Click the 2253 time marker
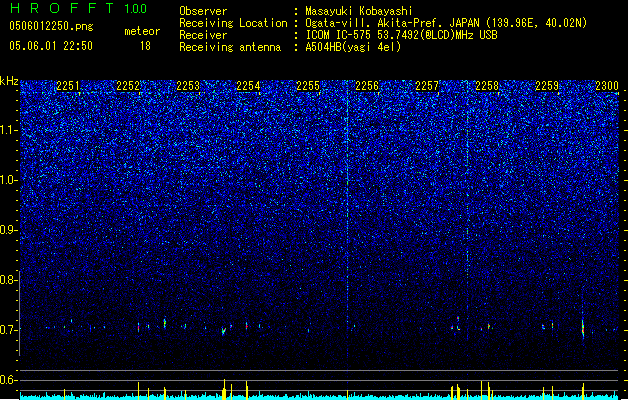Image resolution: width=629 pixels, height=400 pixels. 188,86
